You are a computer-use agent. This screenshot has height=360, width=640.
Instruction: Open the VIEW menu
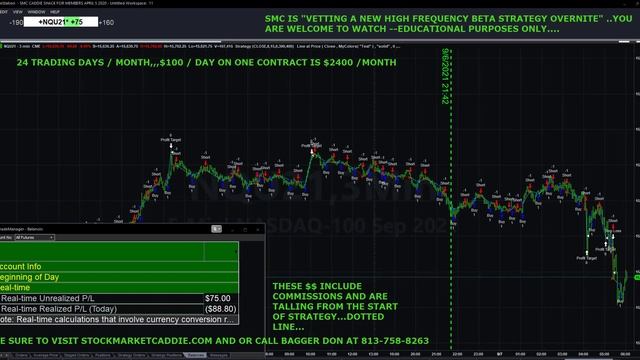18,12
